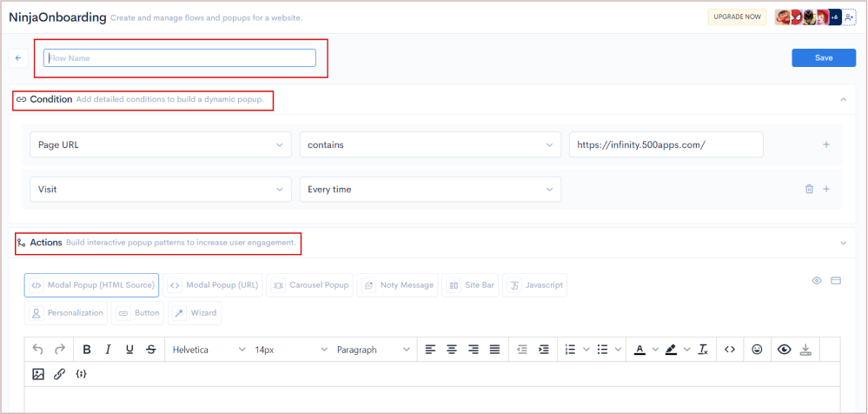Click the Upgrade Now button
The image size is (868, 414).
738,17
